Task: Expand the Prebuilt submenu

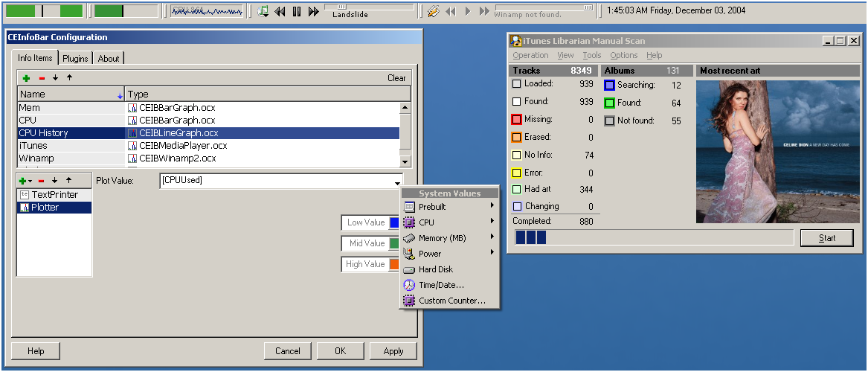Action: (x=450, y=207)
